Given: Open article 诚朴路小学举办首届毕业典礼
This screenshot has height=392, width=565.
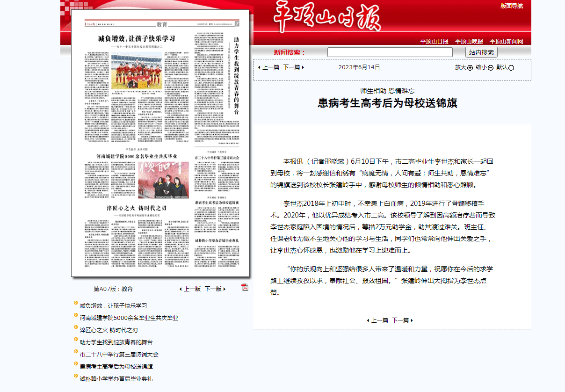Looking at the screenshot, I should [116, 379].
